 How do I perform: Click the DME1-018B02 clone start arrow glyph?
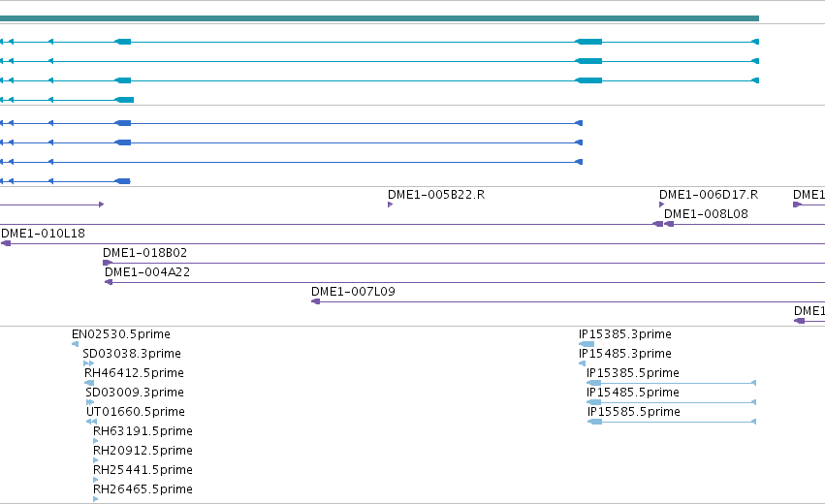108,263
